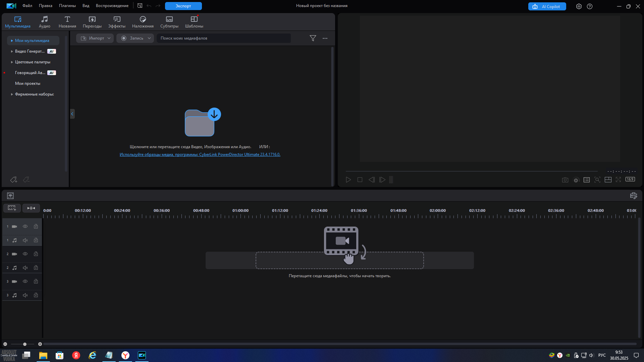The image size is (644, 362).
Task: Click the fit timeline to window icon
Action: click(31, 208)
